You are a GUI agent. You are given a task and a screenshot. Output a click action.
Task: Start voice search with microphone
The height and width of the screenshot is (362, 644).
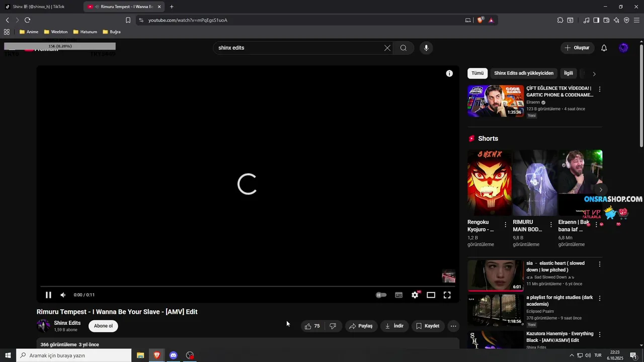coord(426,48)
